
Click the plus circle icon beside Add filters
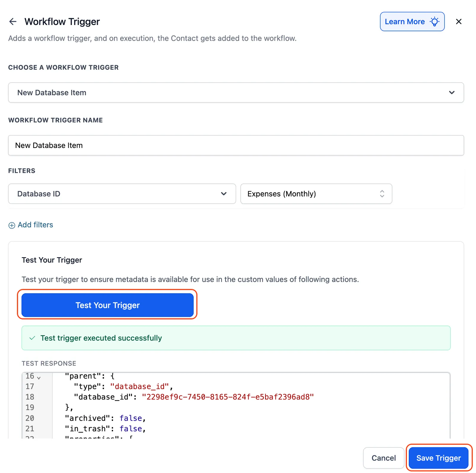point(12,225)
